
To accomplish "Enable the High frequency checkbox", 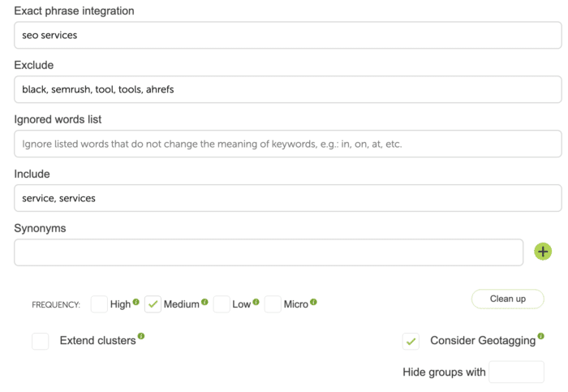I will [x=99, y=304].
